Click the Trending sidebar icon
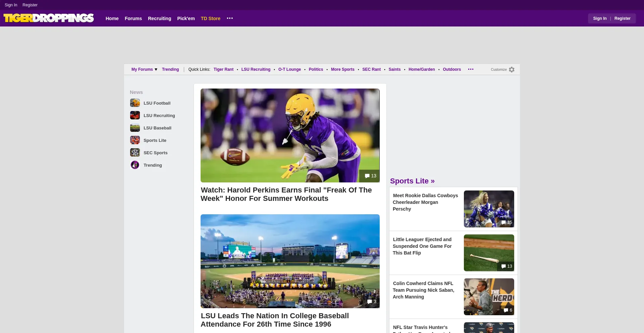Screen dimensions: 644x333 click(135, 165)
